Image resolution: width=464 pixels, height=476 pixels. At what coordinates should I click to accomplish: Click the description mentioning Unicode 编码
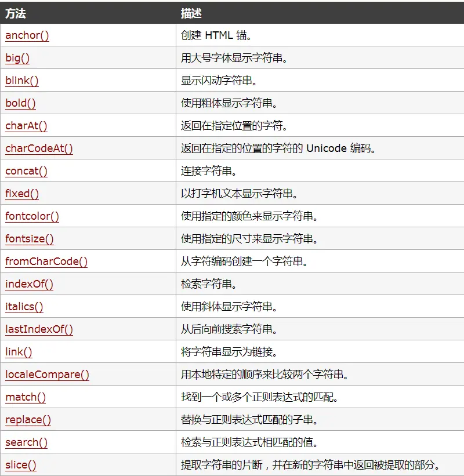(x=278, y=148)
